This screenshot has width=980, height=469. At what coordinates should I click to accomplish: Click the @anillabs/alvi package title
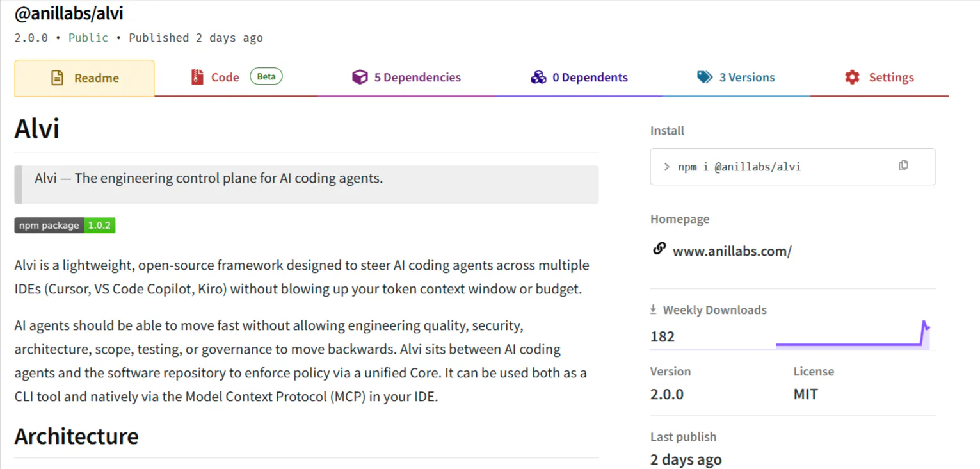tap(69, 13)
